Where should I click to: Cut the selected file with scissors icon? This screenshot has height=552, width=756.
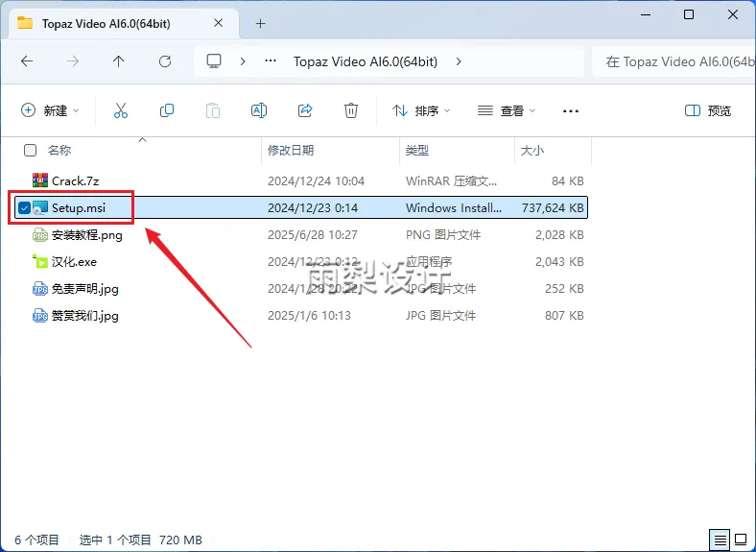tap(121, 110)
